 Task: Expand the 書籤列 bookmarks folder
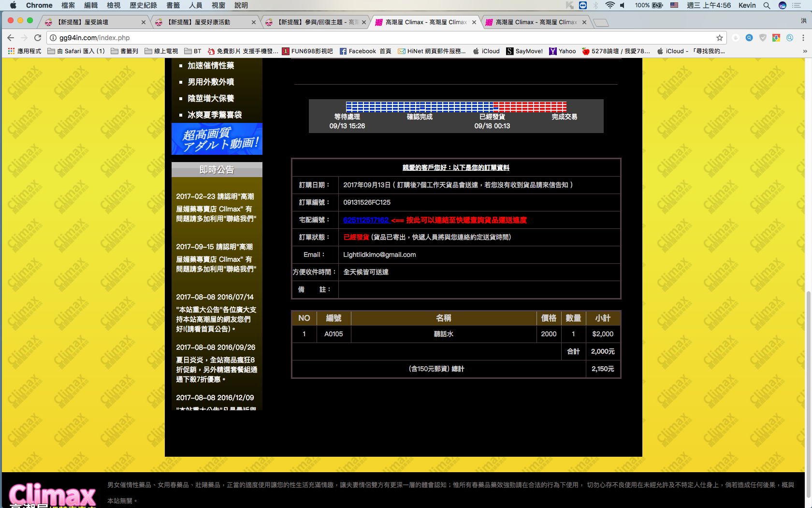pyautogui.click(x=125, y=51)
